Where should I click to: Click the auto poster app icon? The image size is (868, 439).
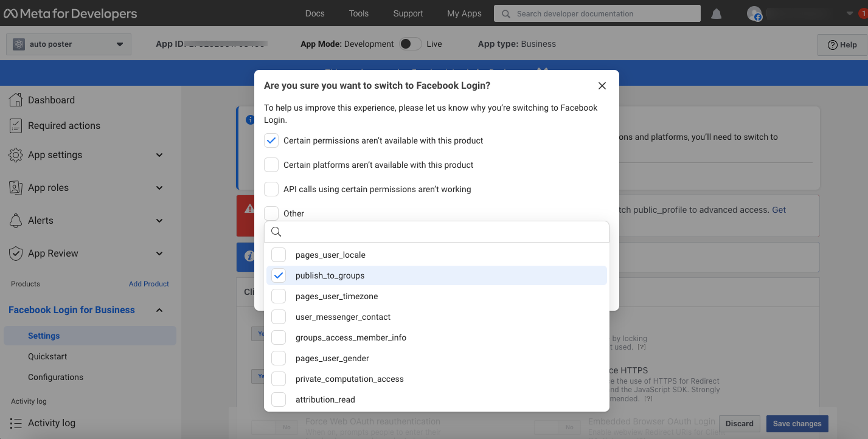click(x=19, y=44)
